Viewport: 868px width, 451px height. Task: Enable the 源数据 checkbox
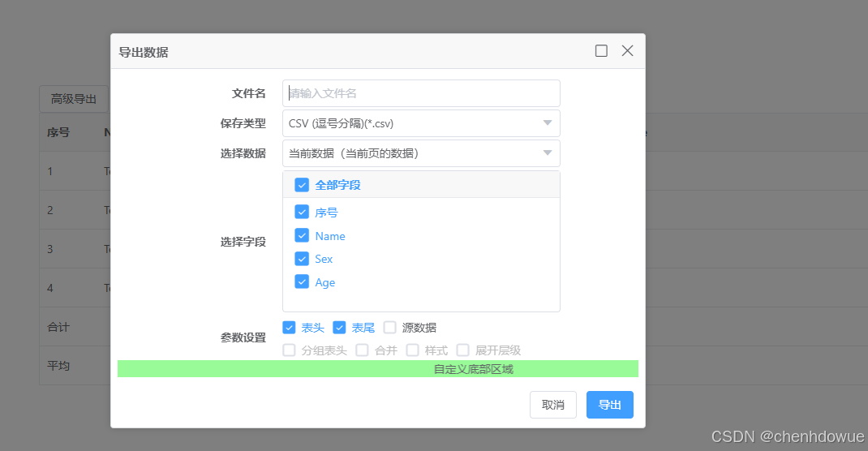[x=389, y=328]
